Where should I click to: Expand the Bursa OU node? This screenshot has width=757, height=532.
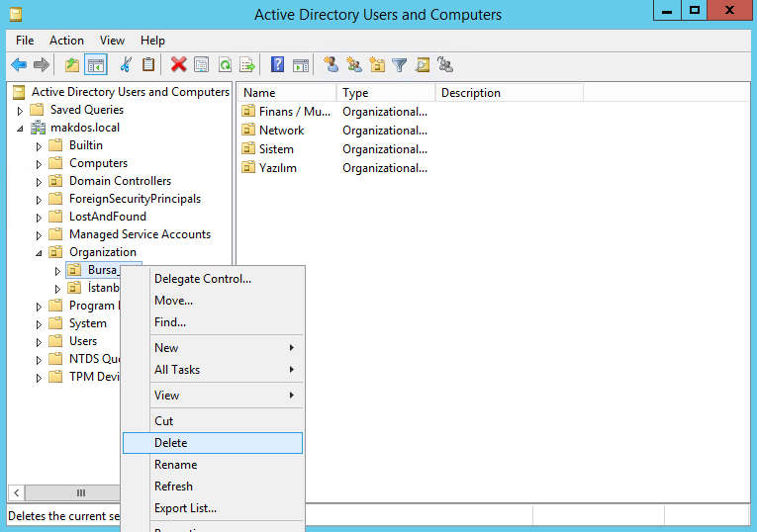coord(57,271)
